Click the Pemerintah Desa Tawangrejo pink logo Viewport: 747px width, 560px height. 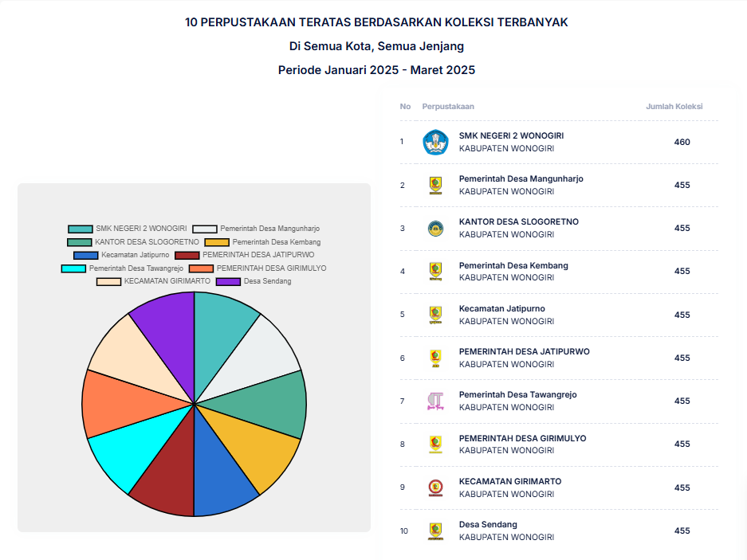[x=435, y=401]
